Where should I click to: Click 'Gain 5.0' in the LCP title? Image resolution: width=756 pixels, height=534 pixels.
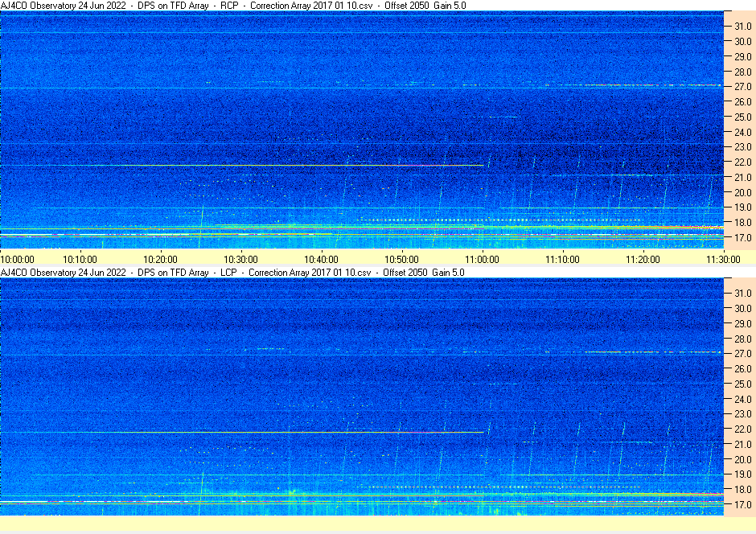click(x=449, y=273)
